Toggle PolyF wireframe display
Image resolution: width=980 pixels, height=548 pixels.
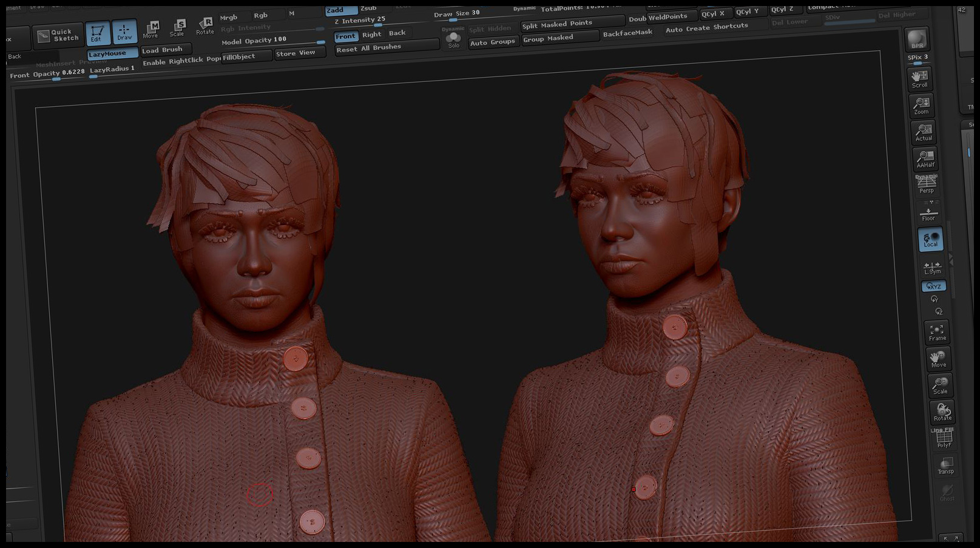click(x=943, y=437)
